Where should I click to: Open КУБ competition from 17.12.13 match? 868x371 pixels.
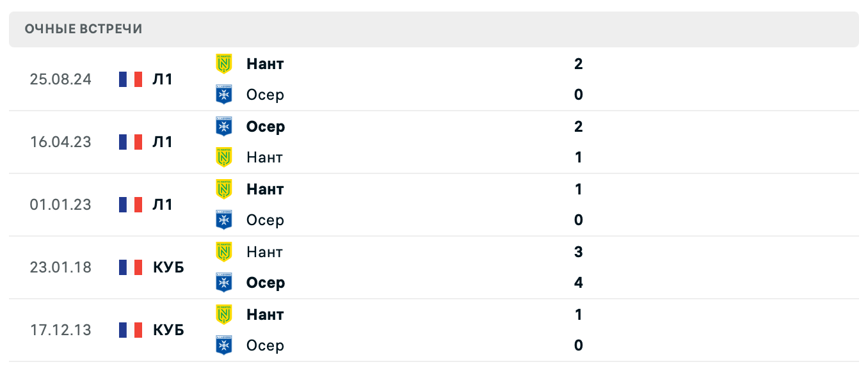[168, 330]
